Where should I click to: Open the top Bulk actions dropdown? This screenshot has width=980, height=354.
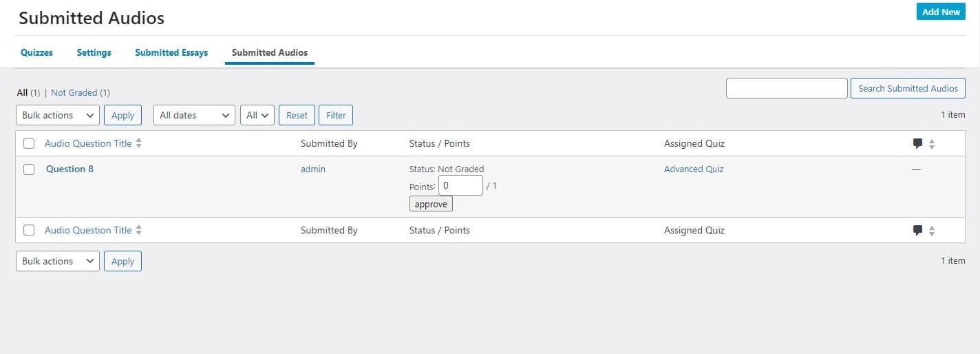pos(58,115)
